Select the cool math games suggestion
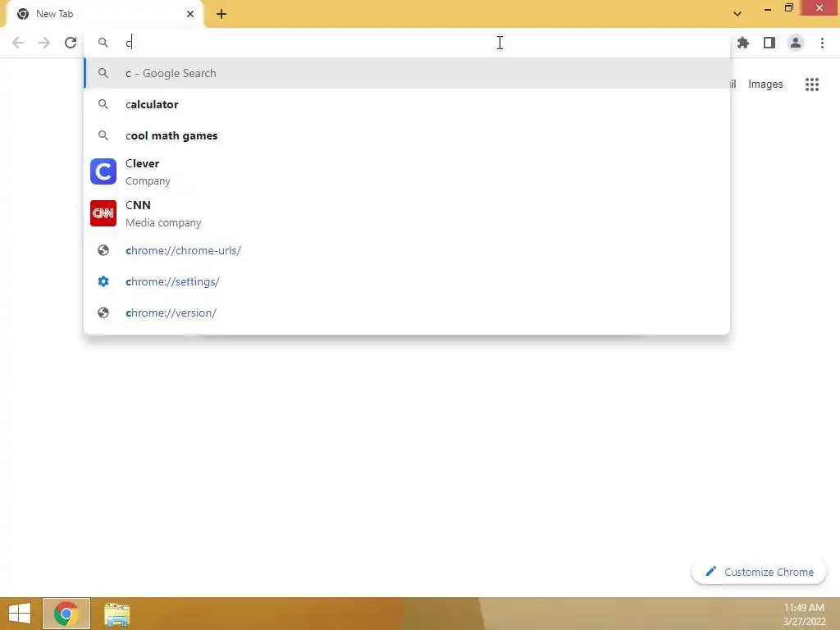Screen dimensions: 840x630 coord(407,135)
